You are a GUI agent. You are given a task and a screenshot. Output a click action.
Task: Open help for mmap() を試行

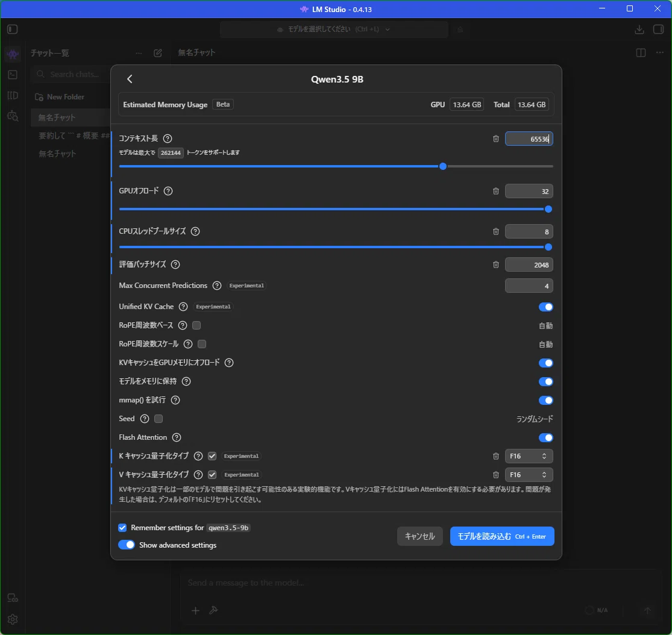point(175,400)
